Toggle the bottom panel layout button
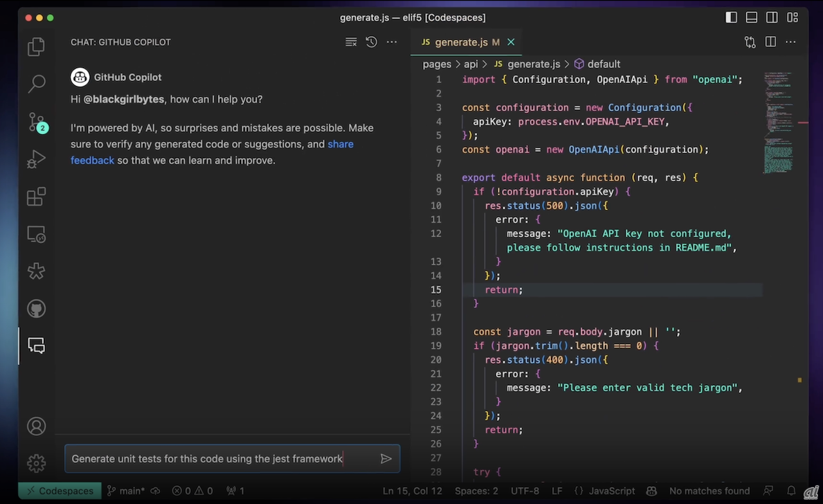823x504 pixels. [751, 17]
